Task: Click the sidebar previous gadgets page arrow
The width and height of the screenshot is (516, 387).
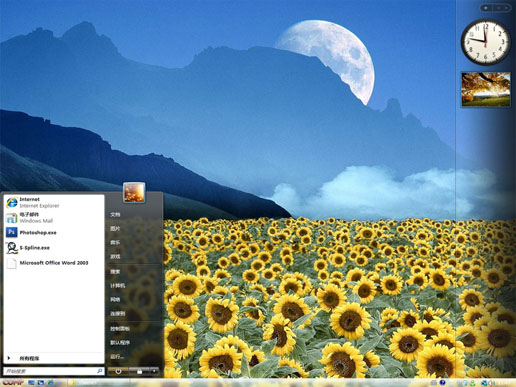Action: click(x=498, y=8)
